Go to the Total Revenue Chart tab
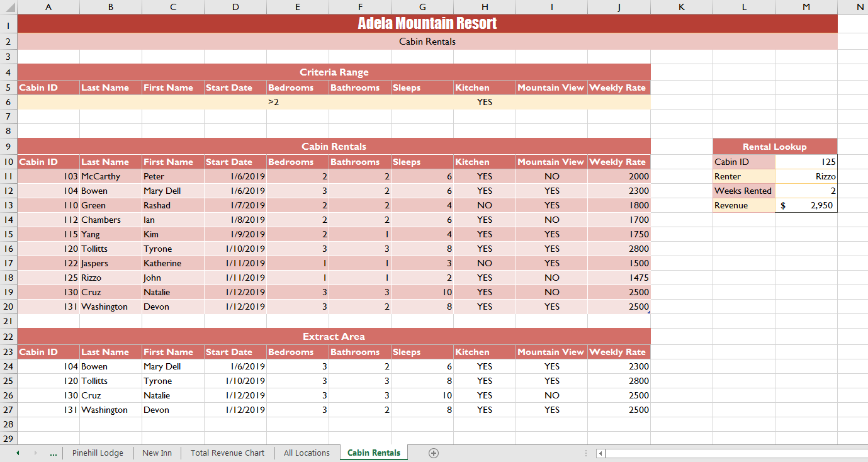Screen dimensions: 868x462 pos(227,453)
